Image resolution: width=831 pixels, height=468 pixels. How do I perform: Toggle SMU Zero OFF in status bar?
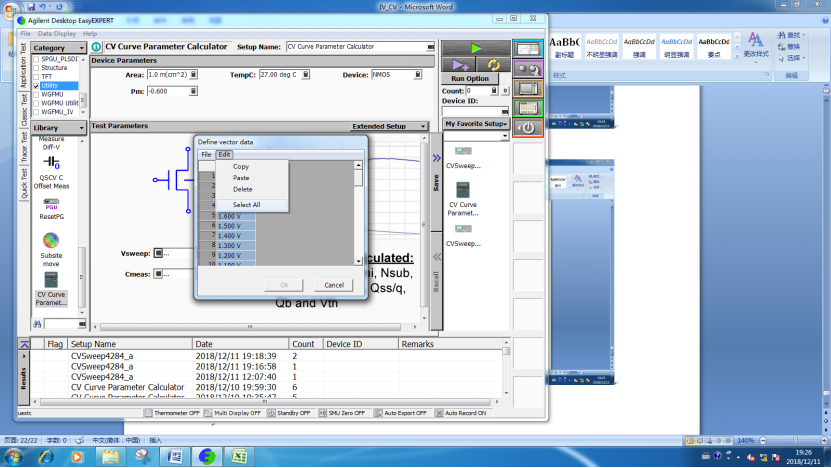click(342, 413)
